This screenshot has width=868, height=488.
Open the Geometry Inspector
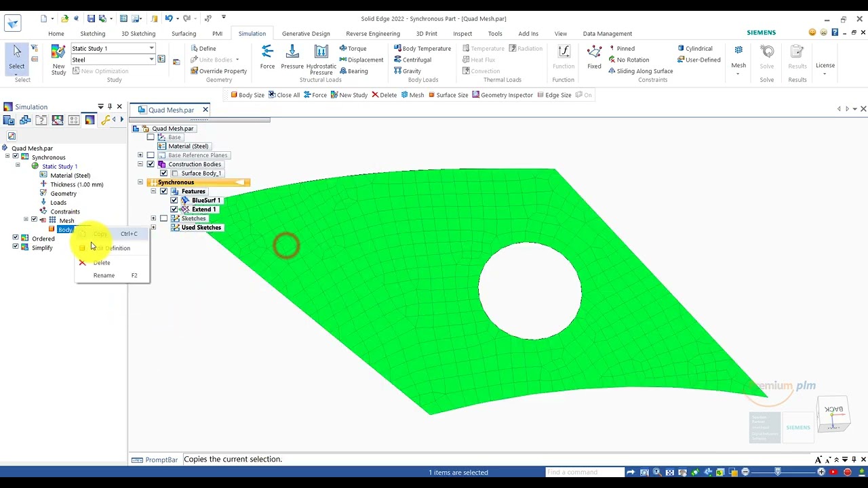pos(502,95)
